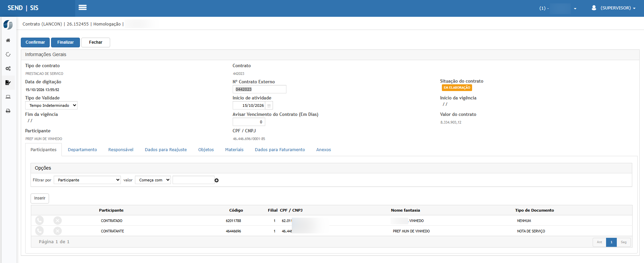Click the SEND SIS logo swirl icon
The image size is (644, 263).
8,25
